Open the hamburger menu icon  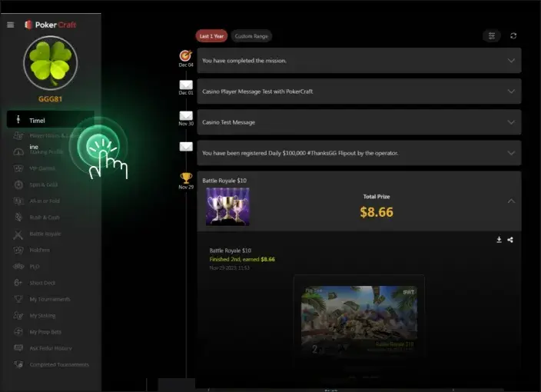click(x=10, y=25)
